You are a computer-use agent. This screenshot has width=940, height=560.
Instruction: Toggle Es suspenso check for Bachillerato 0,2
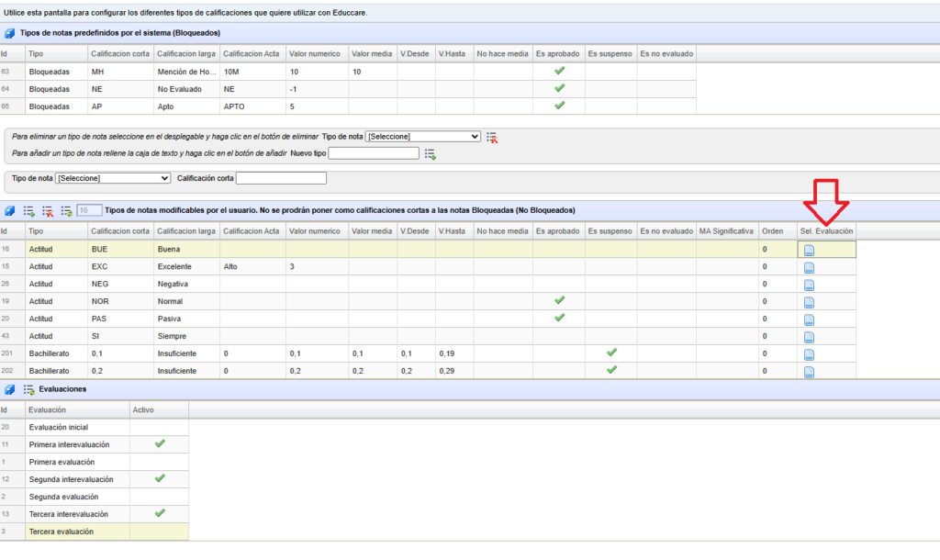(x=611, y=370)
